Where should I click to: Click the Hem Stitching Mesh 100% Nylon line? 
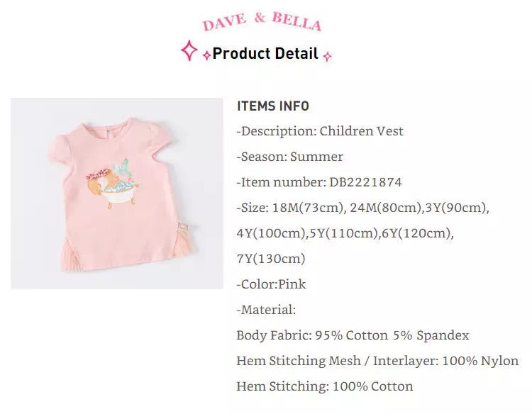tap(377, 361)
